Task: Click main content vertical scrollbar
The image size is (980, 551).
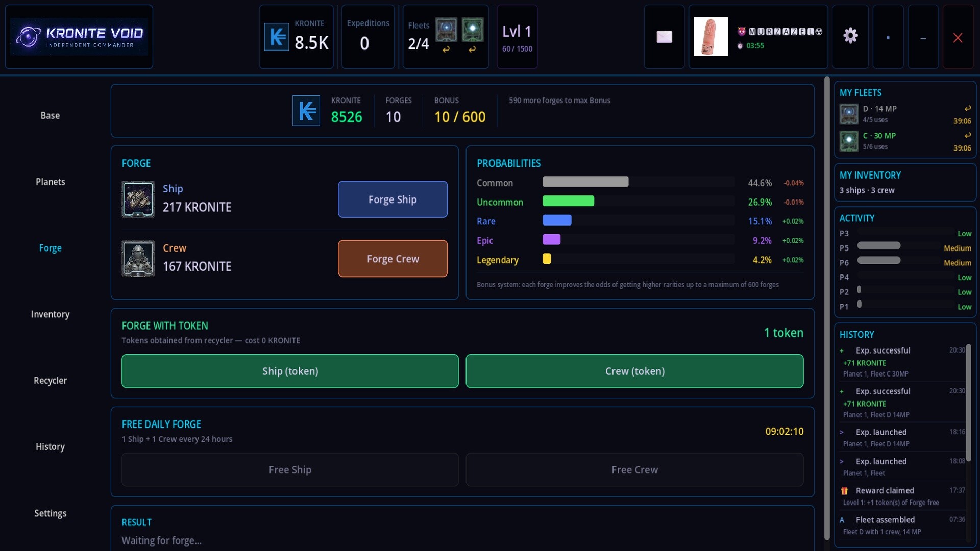Action: (826, 308)
